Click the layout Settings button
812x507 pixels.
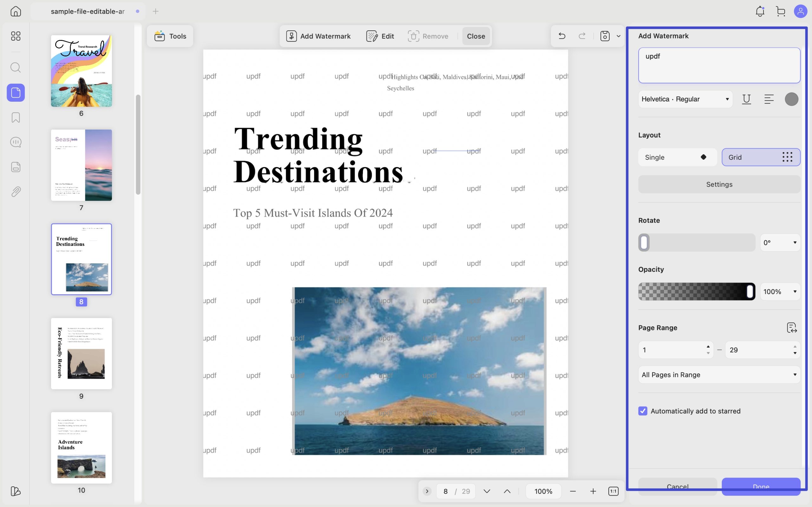(x=719, y=184)
